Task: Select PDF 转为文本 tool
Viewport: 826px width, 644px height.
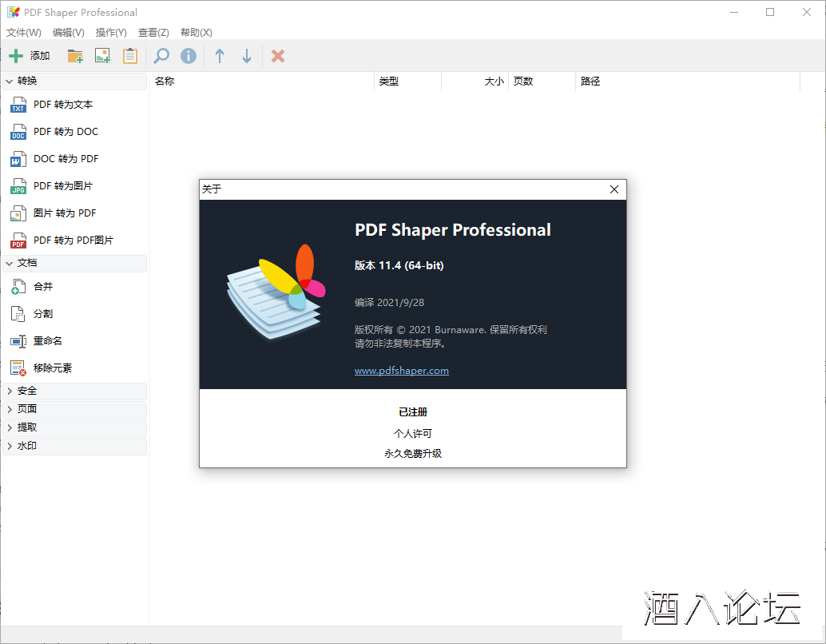Action: pyautogui.click(x=63, y=105)
